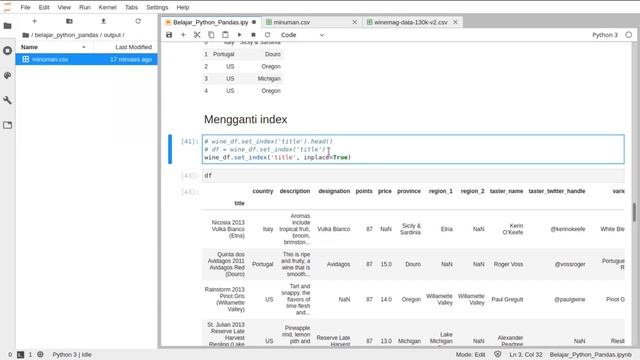
Task: Click the @vossroger table cell
Action: pyautogui.click(x=570, y=264)
